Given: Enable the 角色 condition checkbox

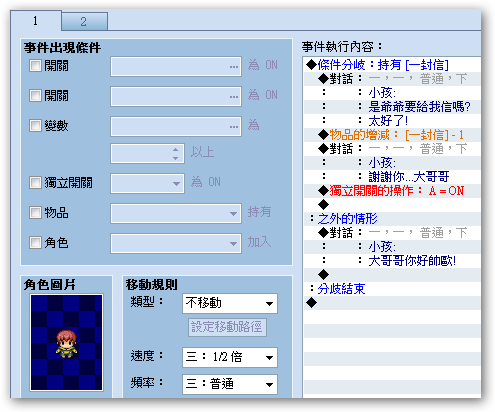Looking at the screenshot, I should click(35, 243).
